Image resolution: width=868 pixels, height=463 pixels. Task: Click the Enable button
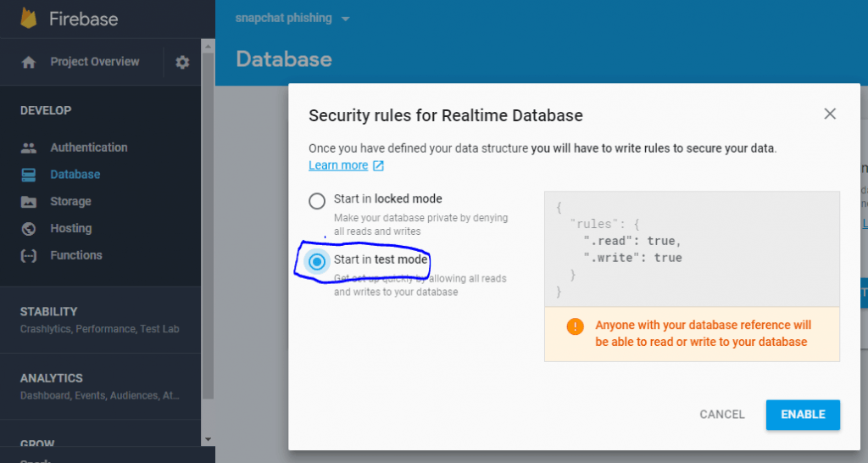[803, 415]
